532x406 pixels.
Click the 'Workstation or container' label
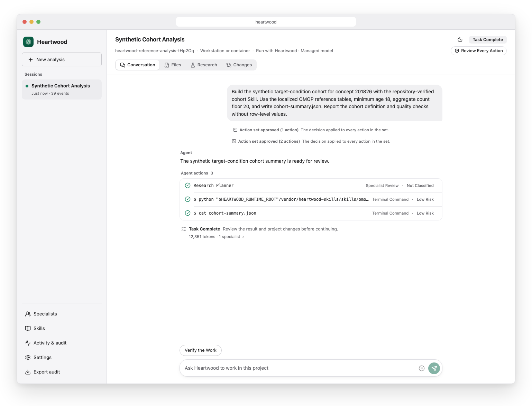click(225, 51)
